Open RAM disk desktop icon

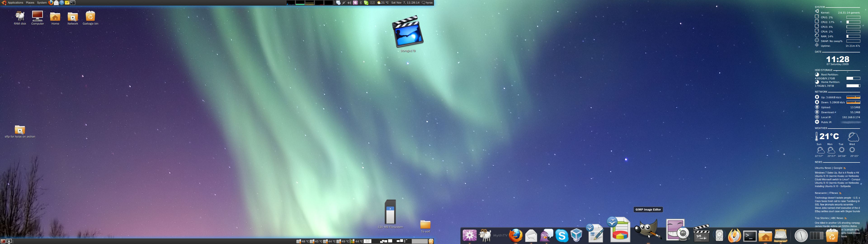[x=20, y=18]
